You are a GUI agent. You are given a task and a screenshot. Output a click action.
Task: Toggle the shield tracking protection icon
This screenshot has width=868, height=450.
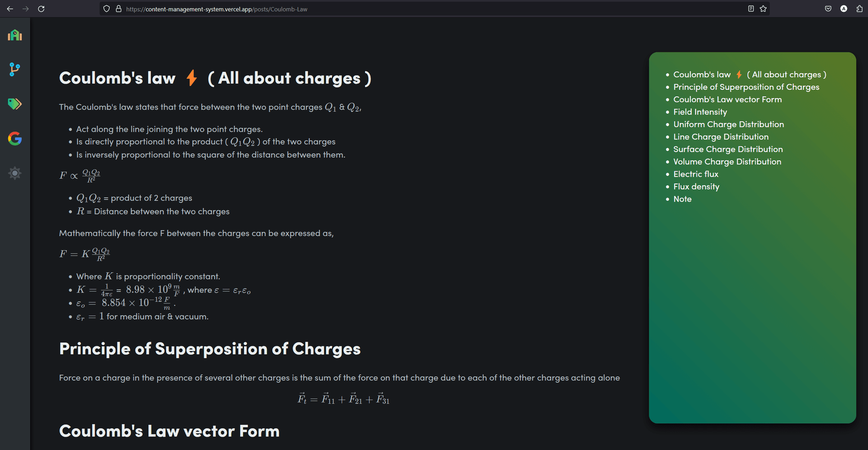(106, 9)
